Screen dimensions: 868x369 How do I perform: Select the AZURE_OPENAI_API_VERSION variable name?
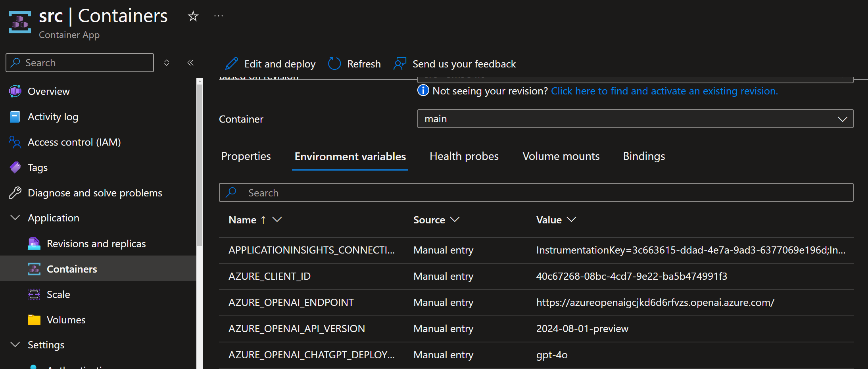click(297, 329)
